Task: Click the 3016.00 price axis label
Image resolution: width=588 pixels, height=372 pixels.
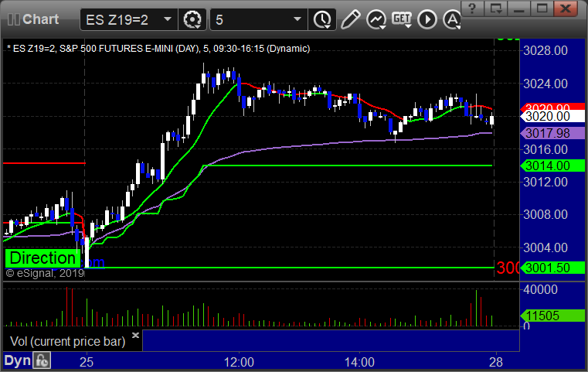Action: tap(546, 149)
